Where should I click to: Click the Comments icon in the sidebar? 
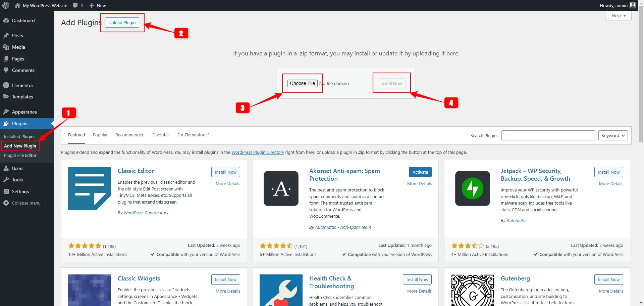point(6,70)
